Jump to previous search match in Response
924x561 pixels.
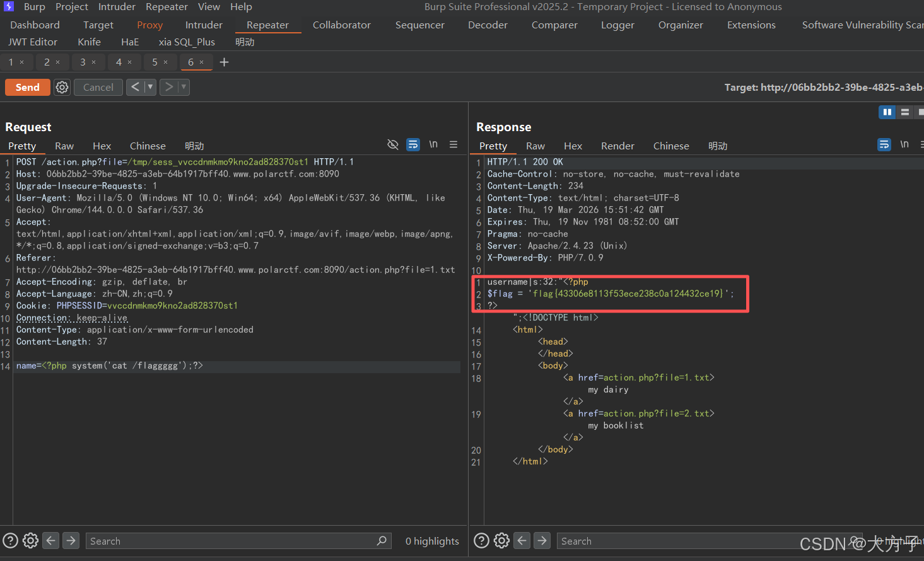522,540
